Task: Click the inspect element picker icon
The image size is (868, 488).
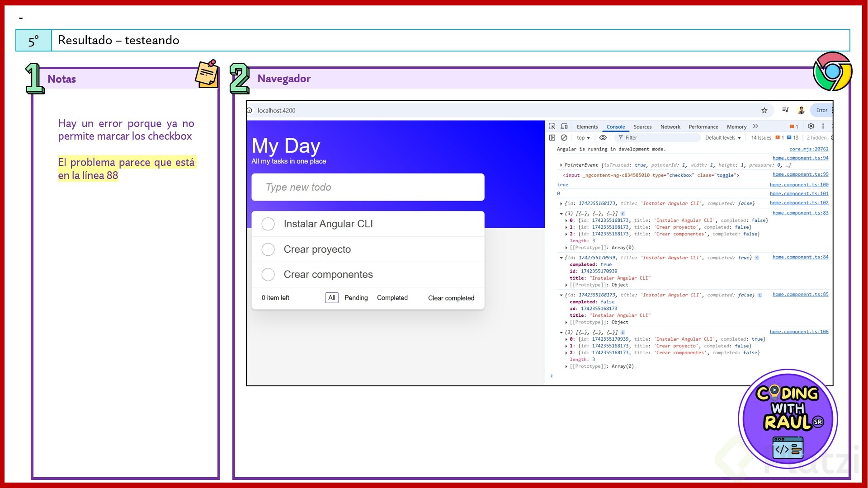Action: click(x=552, y=127)
